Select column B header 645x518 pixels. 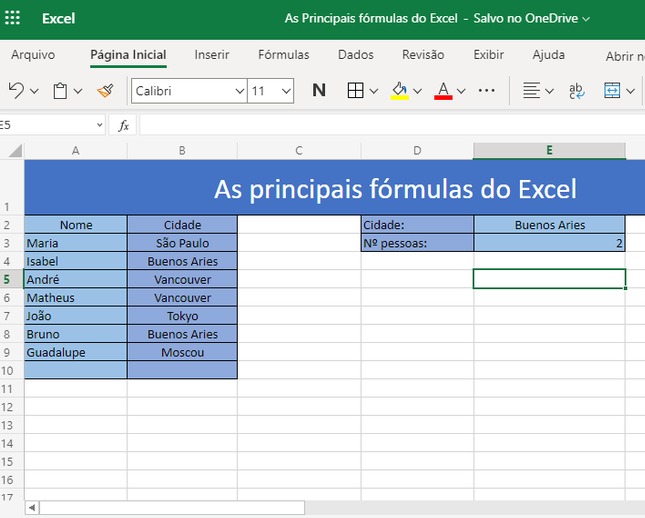(182, 151)
